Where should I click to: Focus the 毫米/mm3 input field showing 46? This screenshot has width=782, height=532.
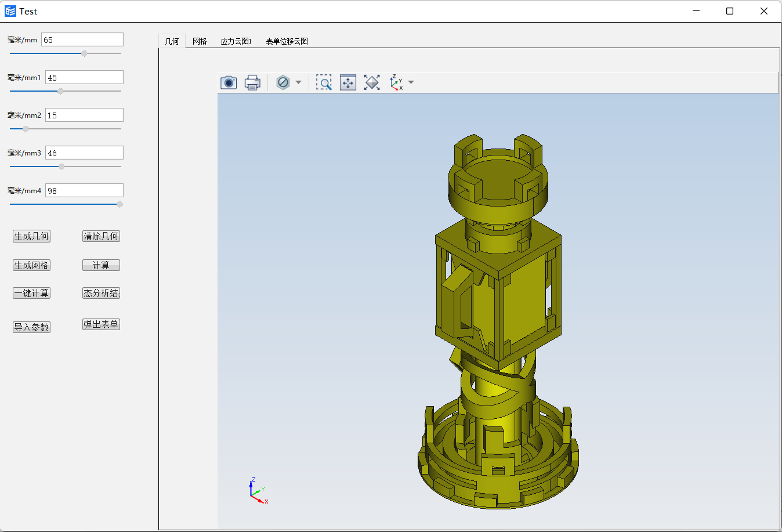pos(84,153)
